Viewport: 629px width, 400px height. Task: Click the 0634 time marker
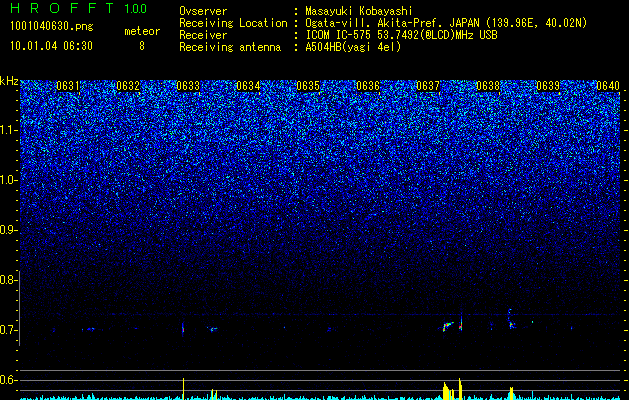[x=248, y=86]
